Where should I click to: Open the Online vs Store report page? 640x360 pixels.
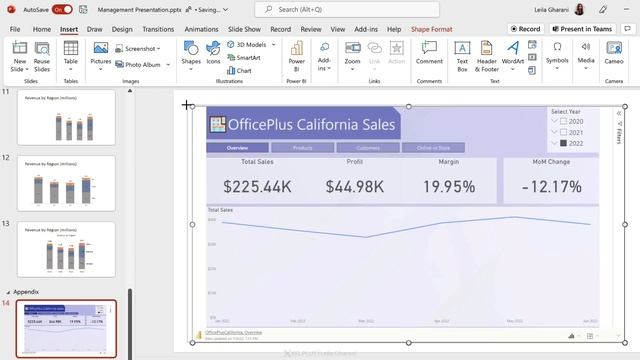[433, 148]
